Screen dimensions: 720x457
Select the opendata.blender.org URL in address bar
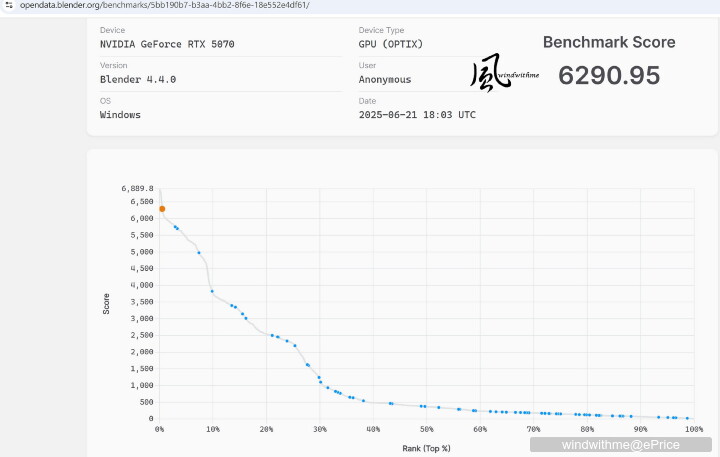click(x=164, y=5)
